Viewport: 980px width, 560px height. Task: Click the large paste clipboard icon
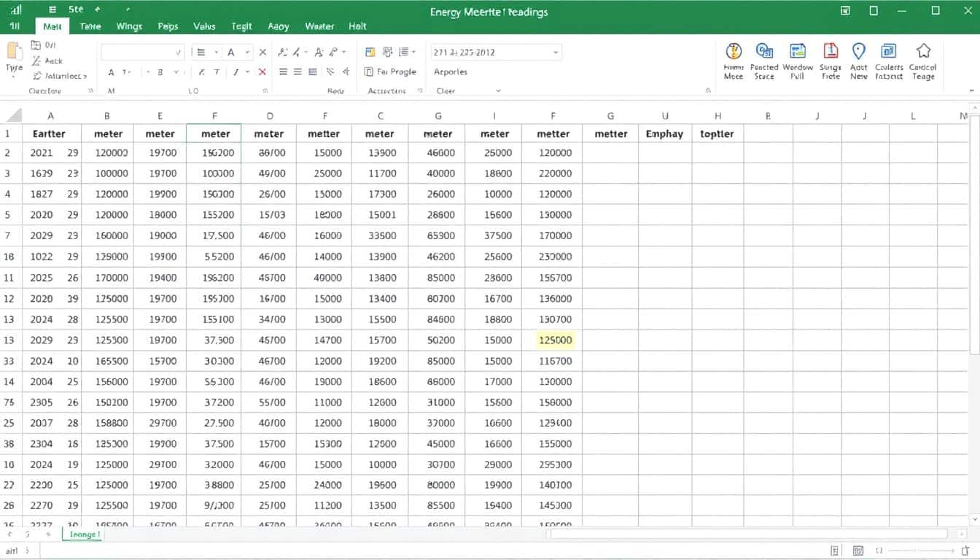pyautogui.click(x=15, y=52)
